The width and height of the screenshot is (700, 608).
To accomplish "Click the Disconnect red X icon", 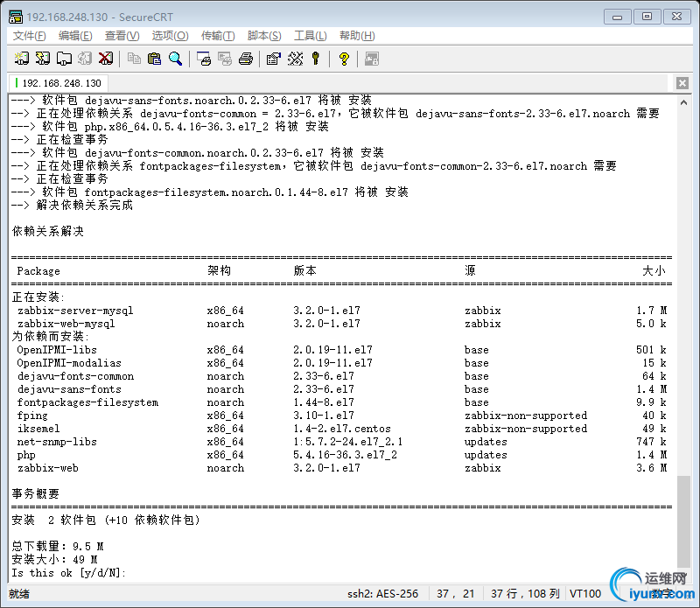I will pos(106,59).
